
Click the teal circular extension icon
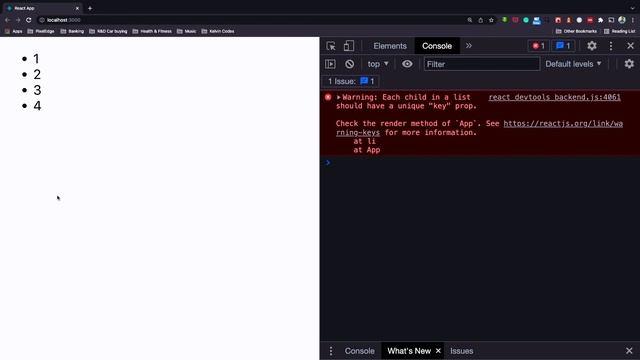pos(526,20)
